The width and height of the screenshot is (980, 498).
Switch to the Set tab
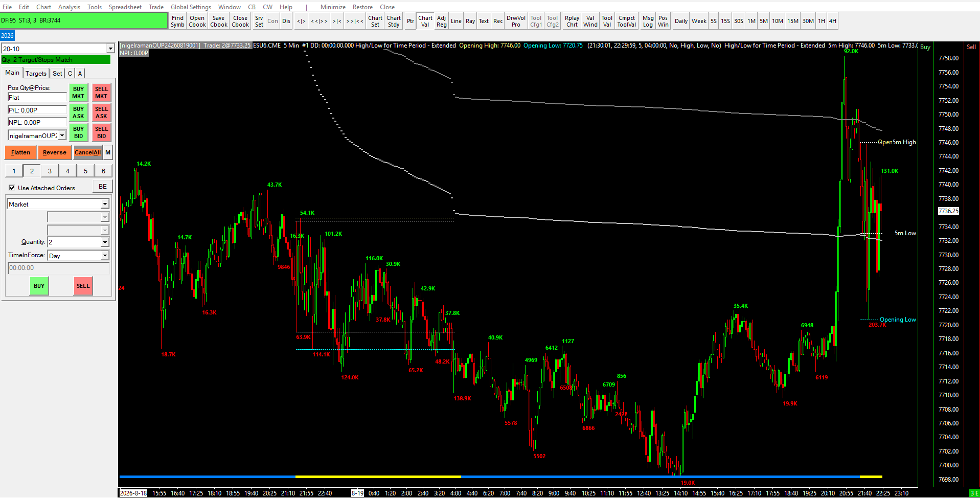(x=57, y=73)
